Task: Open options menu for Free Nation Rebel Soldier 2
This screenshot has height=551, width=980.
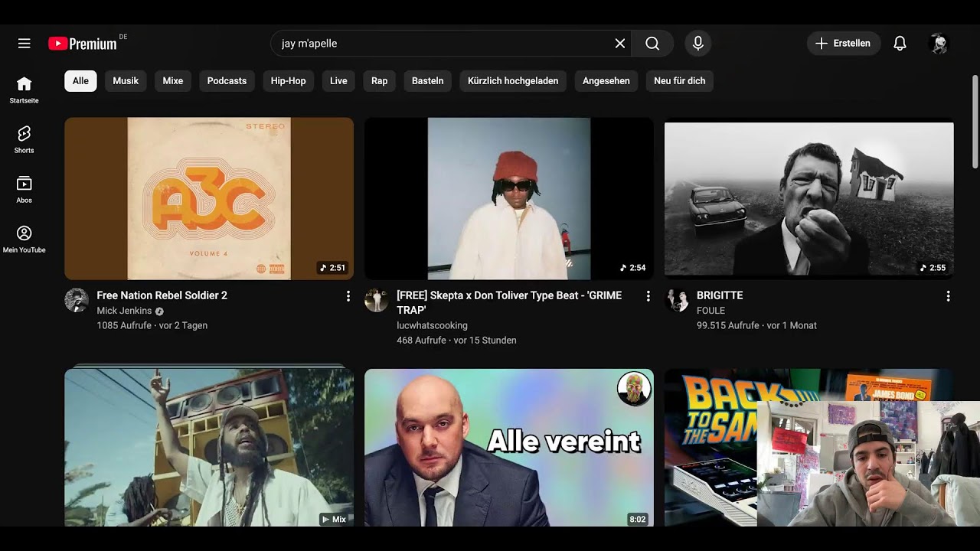Action: 348,296
